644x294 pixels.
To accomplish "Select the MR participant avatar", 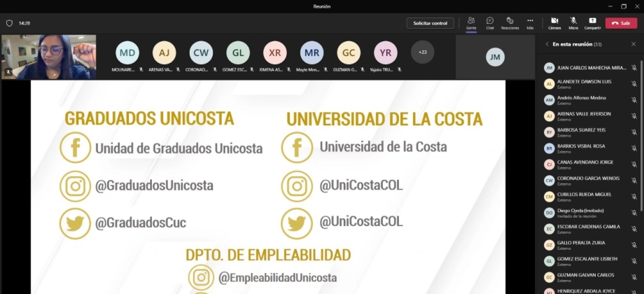I will click(311, 52).
